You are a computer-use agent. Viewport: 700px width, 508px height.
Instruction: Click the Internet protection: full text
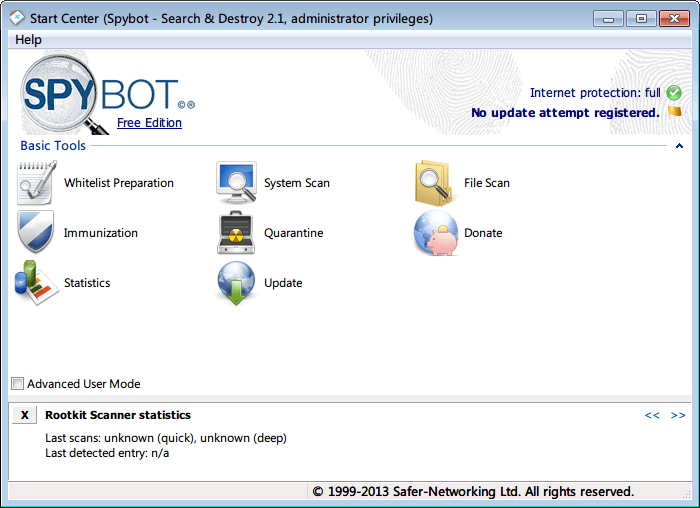(x=595, y=93)
